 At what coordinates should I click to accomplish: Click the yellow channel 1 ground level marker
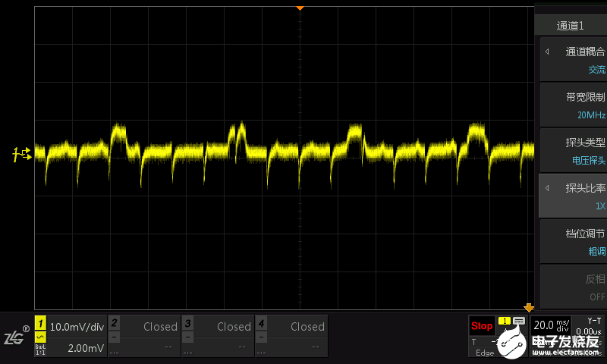[22, 155]
